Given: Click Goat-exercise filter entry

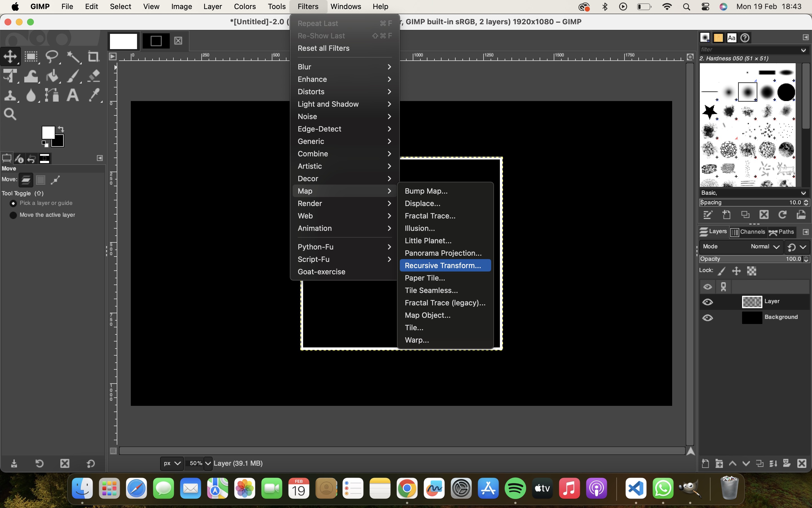Looking at the screenshot, I should [x=345, y=272].
